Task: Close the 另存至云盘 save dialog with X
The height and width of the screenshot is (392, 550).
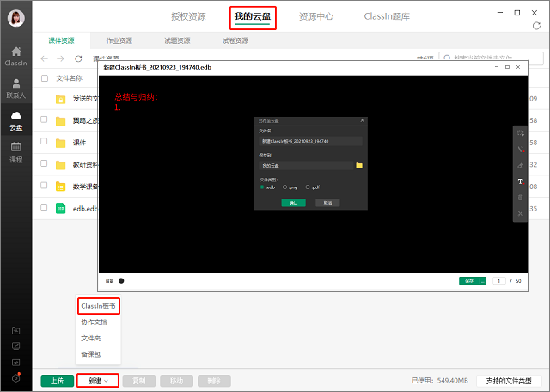Action: click(x=363, y=120)
